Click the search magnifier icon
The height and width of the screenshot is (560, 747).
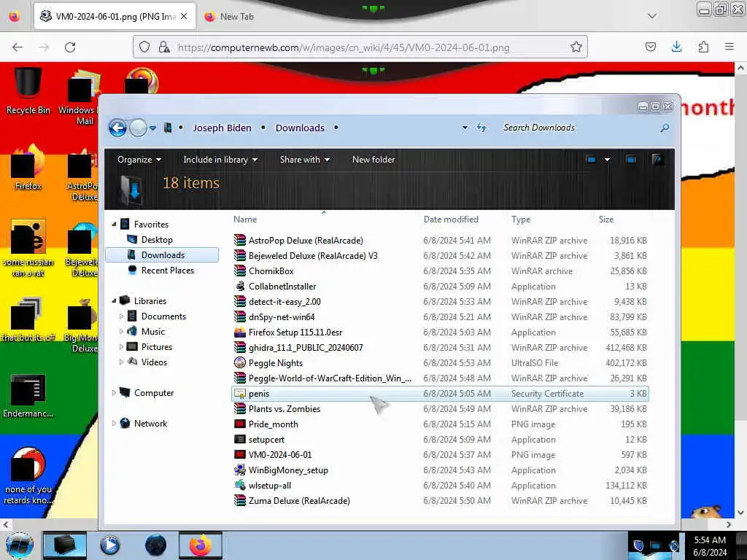pyautogui.click(x=665, y=128)
